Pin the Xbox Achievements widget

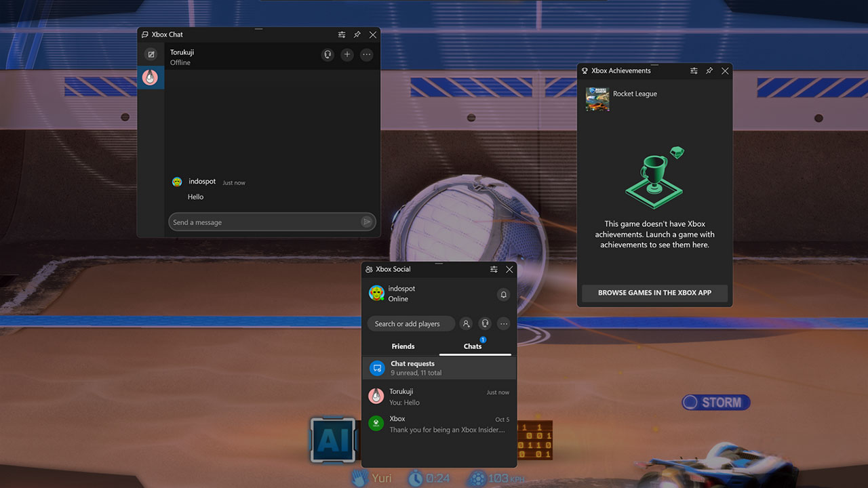tap(709, 70)
